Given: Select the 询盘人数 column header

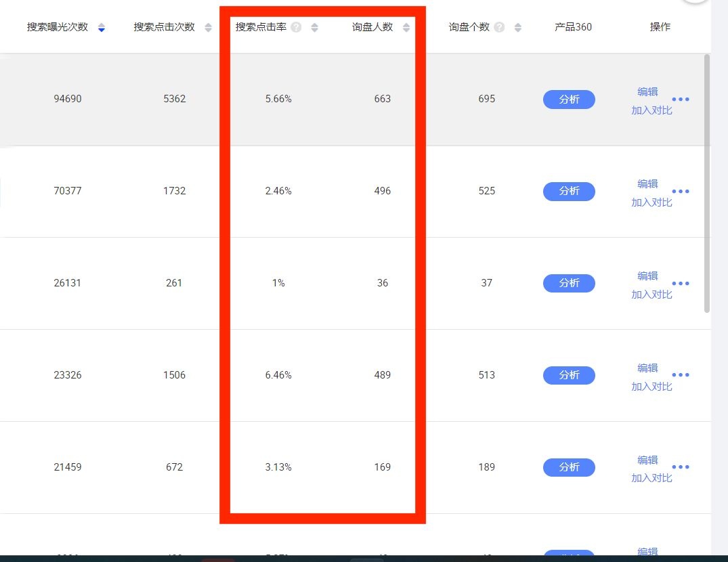Looking at the screenshot, I should coord(372,27).
